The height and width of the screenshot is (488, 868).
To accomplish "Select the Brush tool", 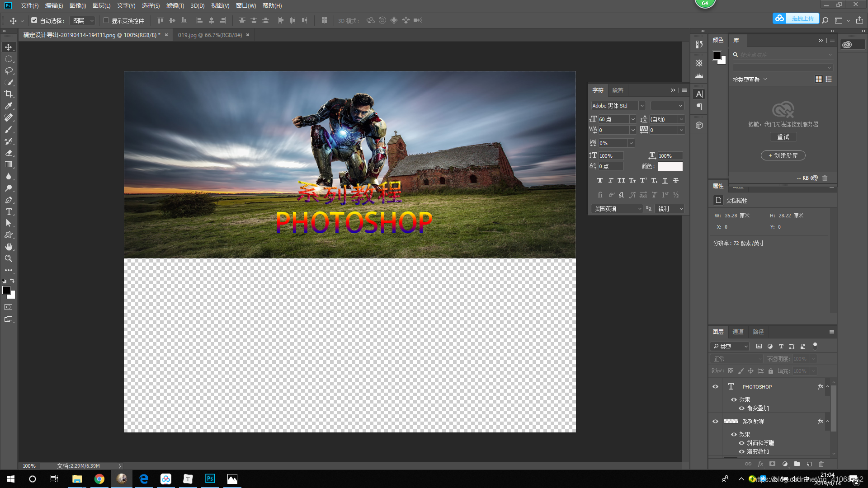I will [9, 129].
